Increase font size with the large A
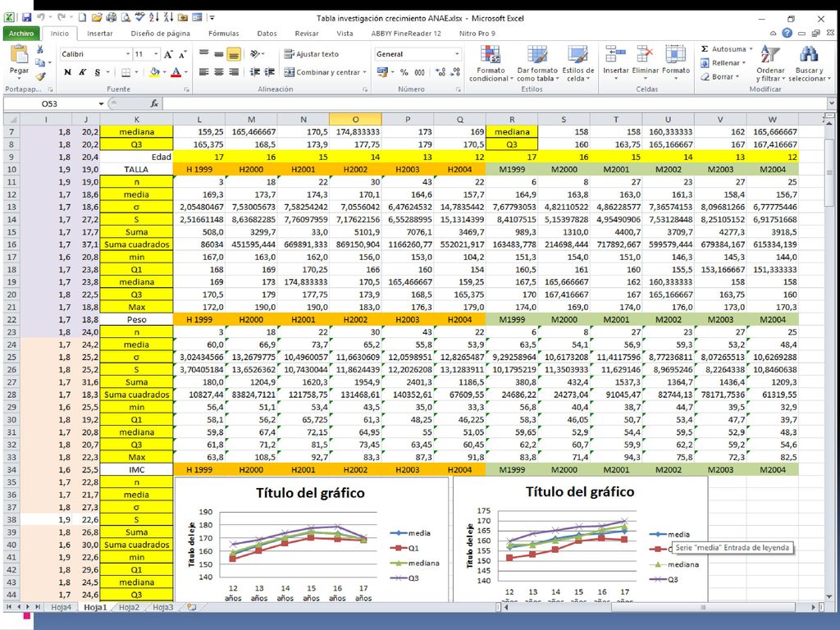 coord(169,54)
